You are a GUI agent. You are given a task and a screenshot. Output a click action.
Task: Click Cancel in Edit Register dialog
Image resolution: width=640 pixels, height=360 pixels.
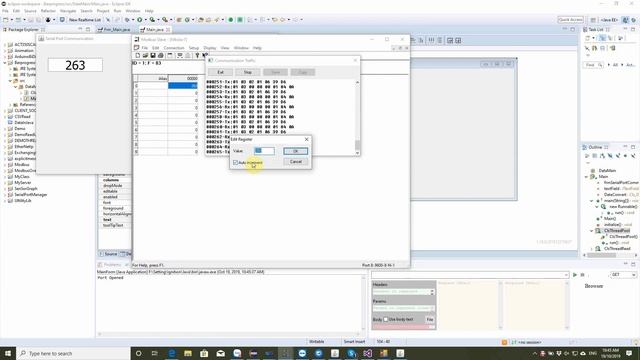point(296,162)
